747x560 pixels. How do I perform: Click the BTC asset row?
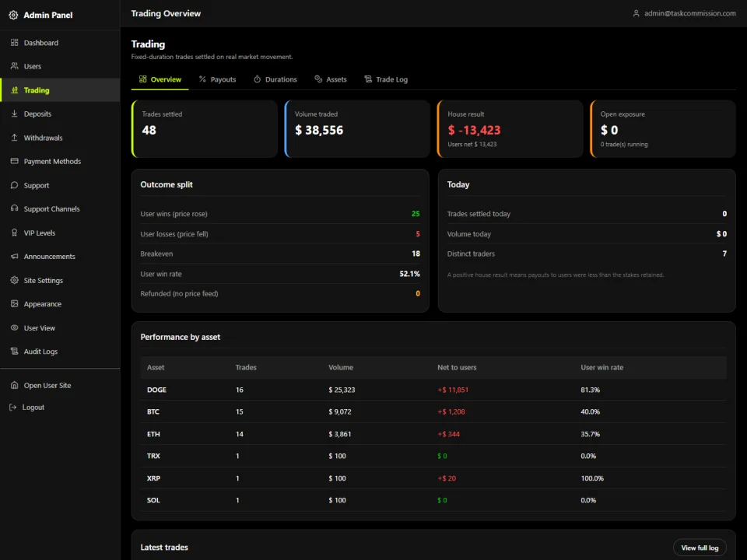point(433,411)
